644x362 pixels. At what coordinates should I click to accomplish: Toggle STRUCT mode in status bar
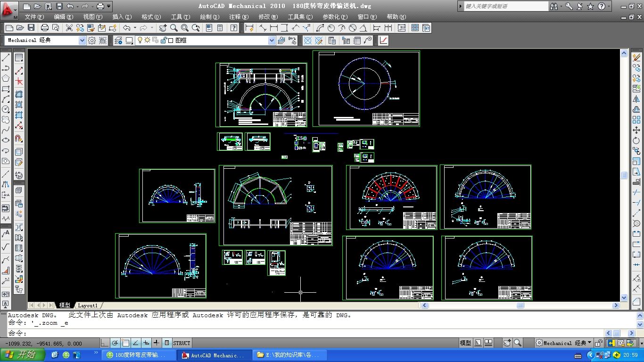pos(182,343)
